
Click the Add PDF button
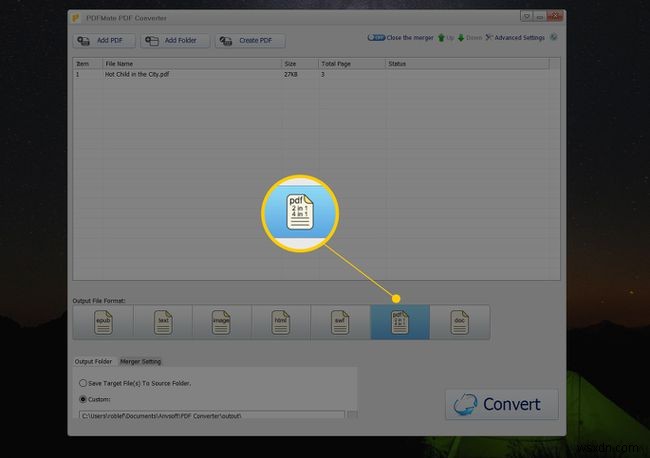104,41
